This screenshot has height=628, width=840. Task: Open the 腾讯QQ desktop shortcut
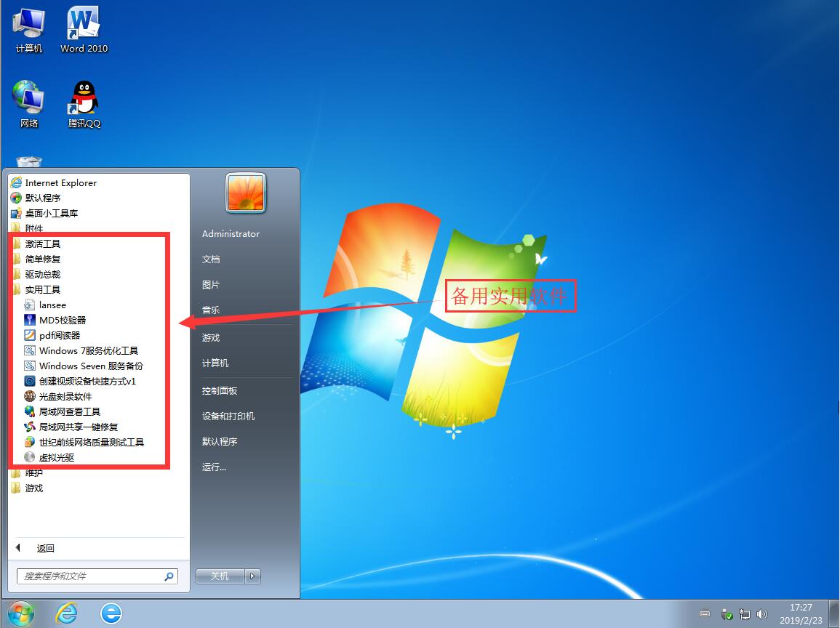tap(84, 105)
